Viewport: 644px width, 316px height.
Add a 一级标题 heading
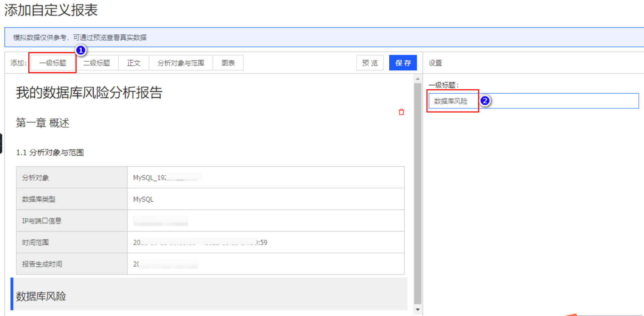pyautogui.click(x=53, y=63)
